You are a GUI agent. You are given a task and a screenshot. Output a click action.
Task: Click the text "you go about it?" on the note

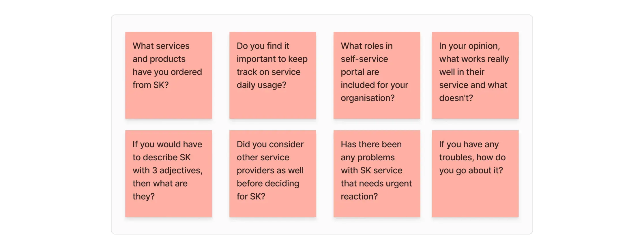(x=471, y=170)
